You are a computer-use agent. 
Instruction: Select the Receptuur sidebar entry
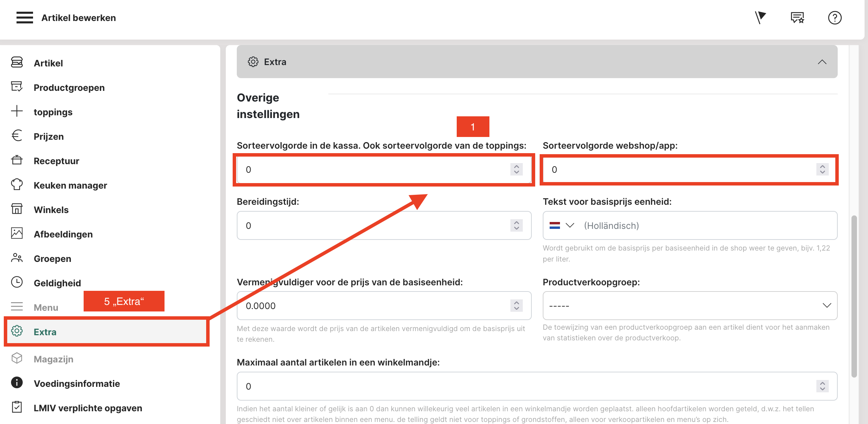pyautogui.click(x=56, y=161)
